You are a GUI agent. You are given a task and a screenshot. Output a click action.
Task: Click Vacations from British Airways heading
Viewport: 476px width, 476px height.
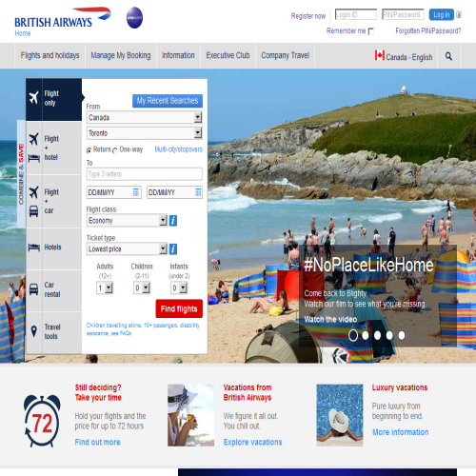click(248, 392)
